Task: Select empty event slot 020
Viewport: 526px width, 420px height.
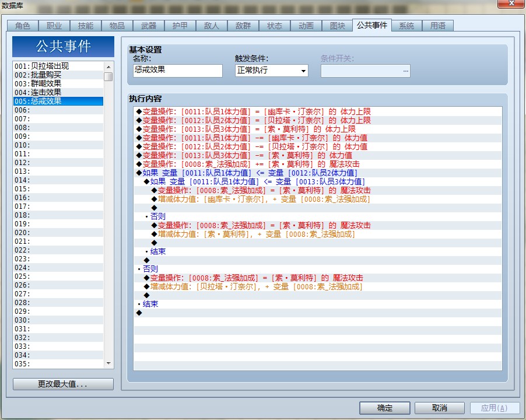Action: tap(58, 233)
